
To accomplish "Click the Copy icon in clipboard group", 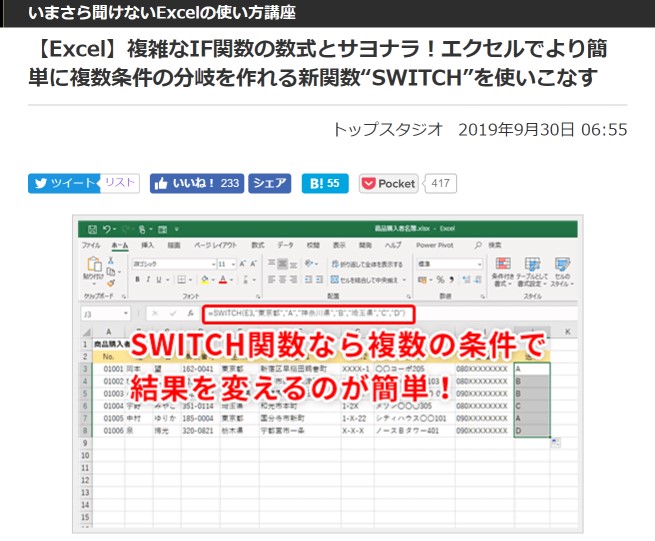I will click(x=111, y=272).
